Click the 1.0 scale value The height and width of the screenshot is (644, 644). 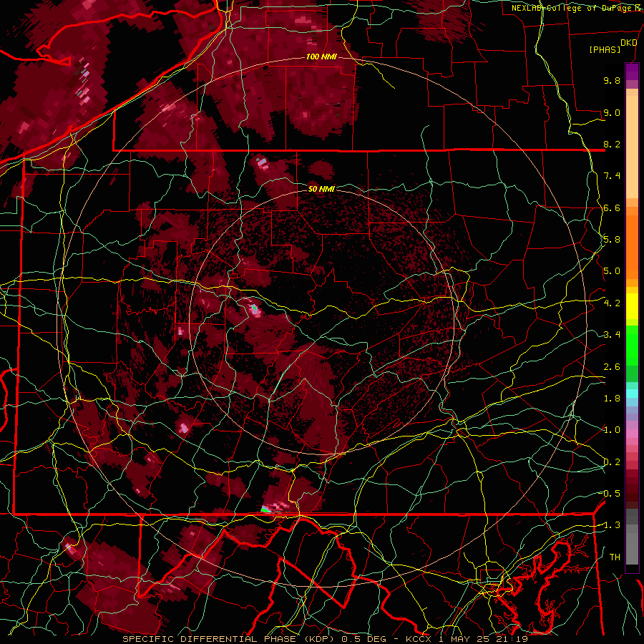click(x=612, y=430)
